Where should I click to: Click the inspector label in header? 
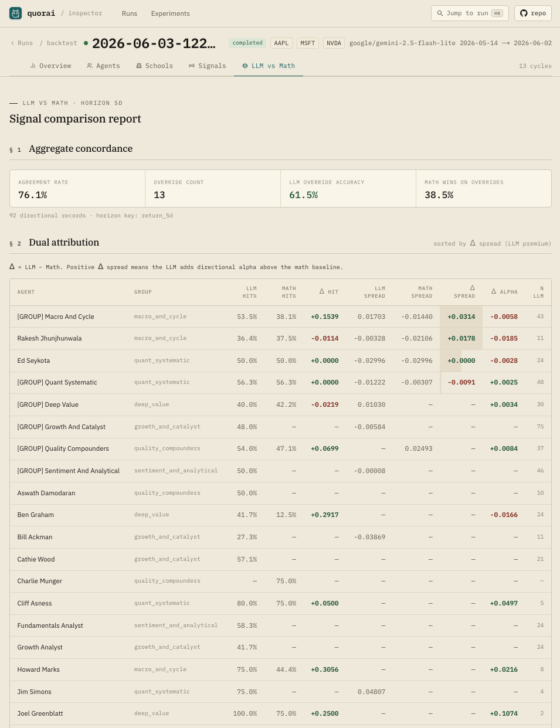point(85,13)
